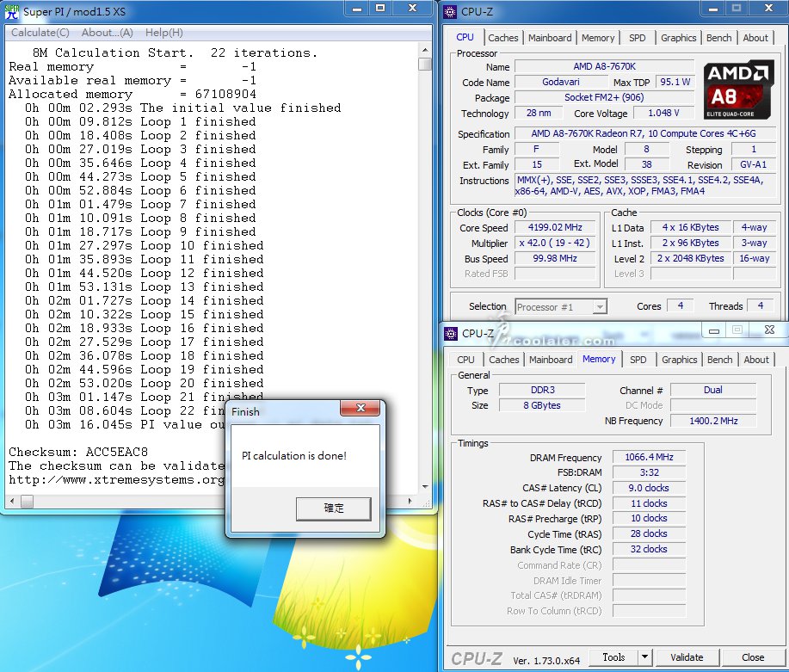Click the Code Name value Godavari
The width and height of the screenshot is (789, 672).
click(x=560, y=82)
